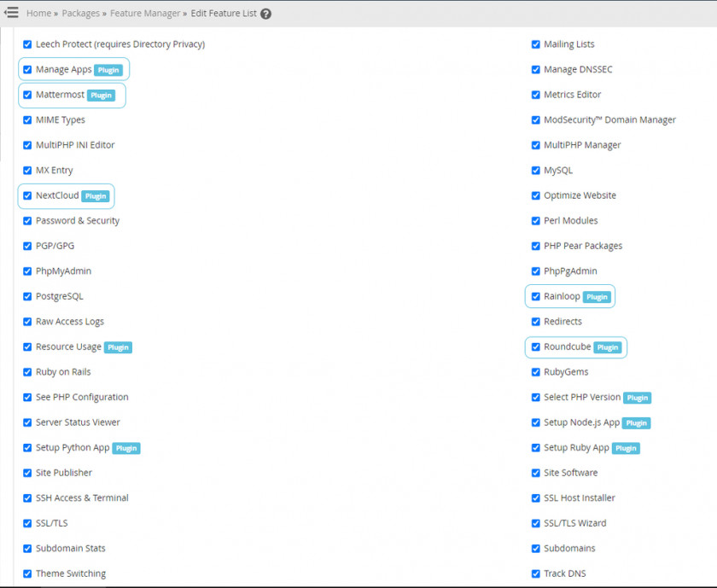Uncheck SSH Access & Terminal

click(x=27, y=498)
